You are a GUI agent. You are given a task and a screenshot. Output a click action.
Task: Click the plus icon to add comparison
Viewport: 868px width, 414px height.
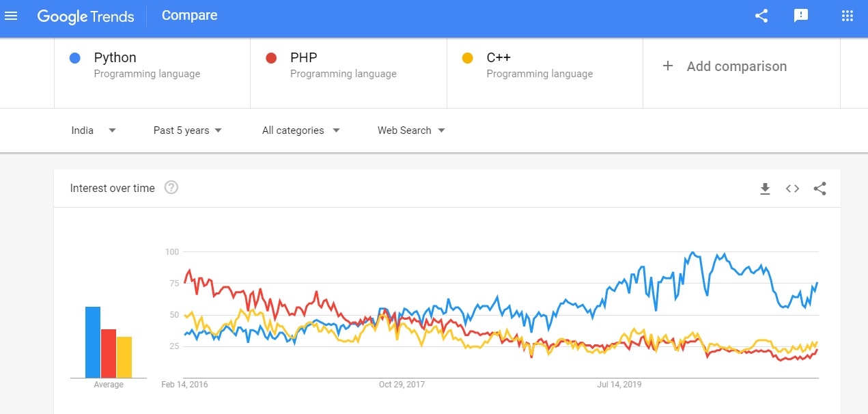pos(668,66)
